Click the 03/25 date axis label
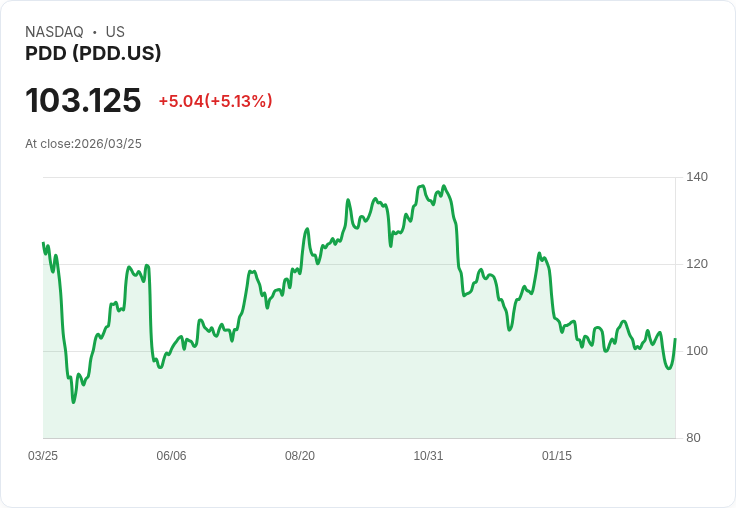The height and width of the screenshot is (508, 736). point(43,456)
